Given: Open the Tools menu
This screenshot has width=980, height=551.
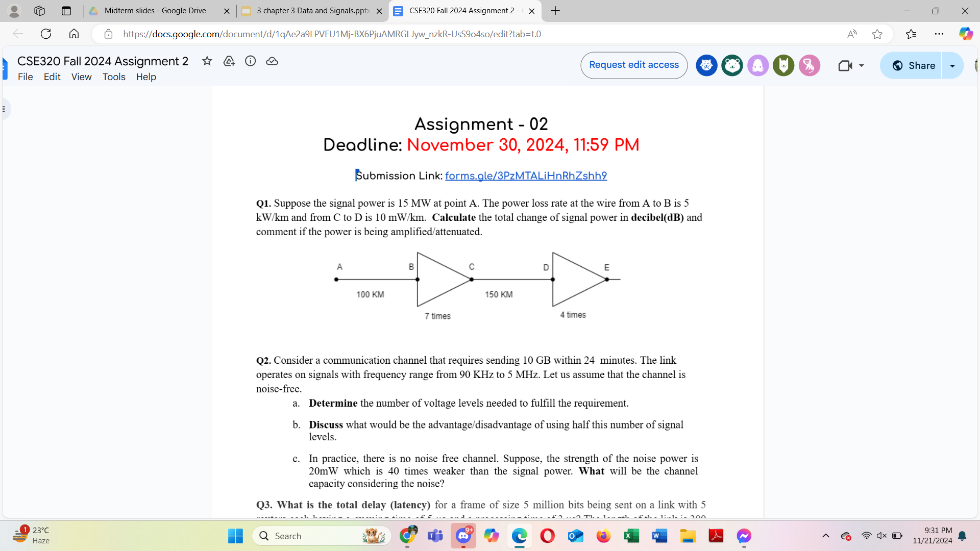Looking at the screenshot, I should (114, 77).
